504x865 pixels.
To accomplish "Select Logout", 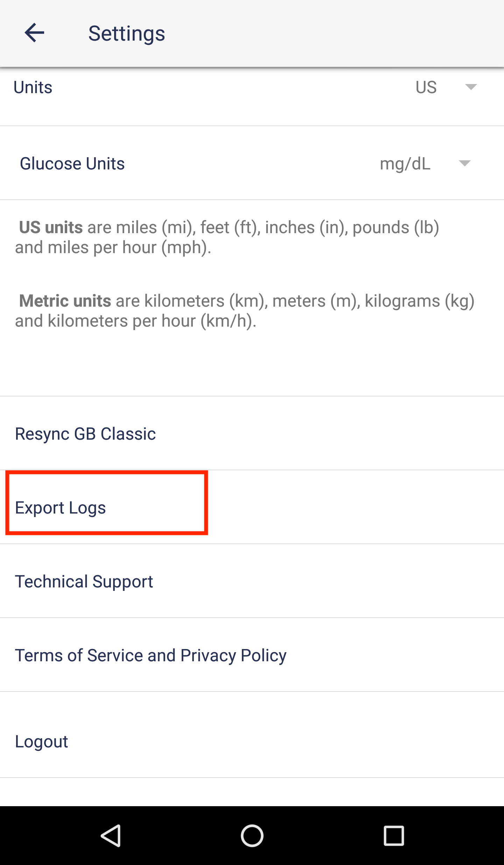I will pos(252,741).
